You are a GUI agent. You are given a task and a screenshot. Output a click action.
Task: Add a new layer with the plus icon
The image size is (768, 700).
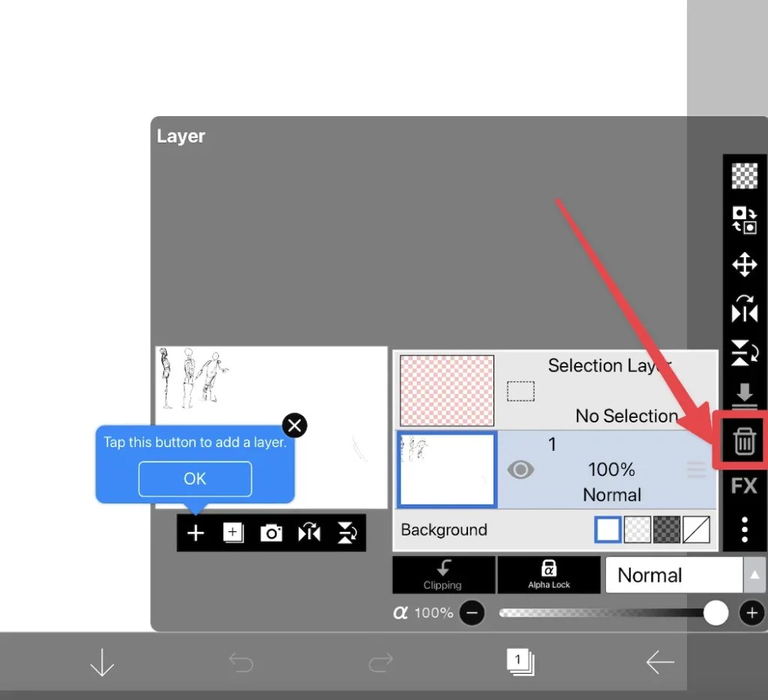click(195, 533)
